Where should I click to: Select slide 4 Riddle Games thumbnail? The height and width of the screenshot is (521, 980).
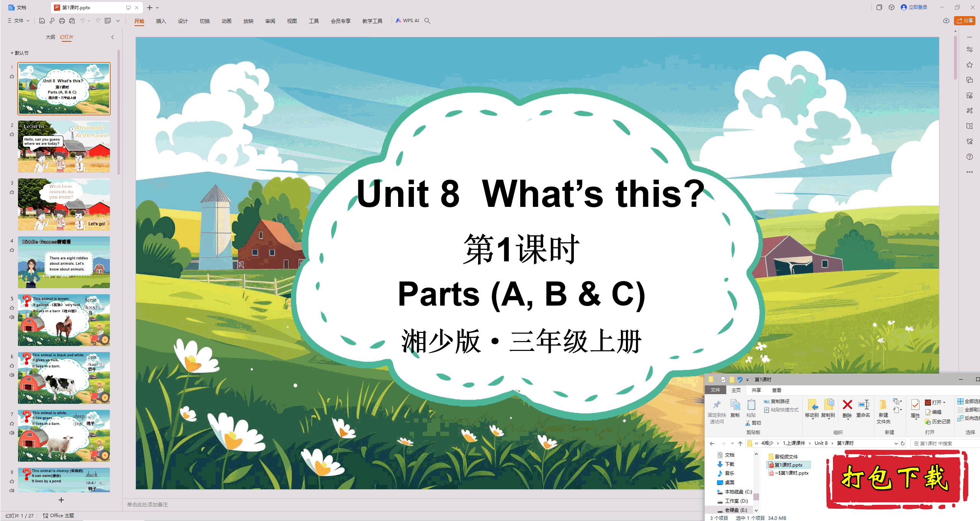pos(64,262)
